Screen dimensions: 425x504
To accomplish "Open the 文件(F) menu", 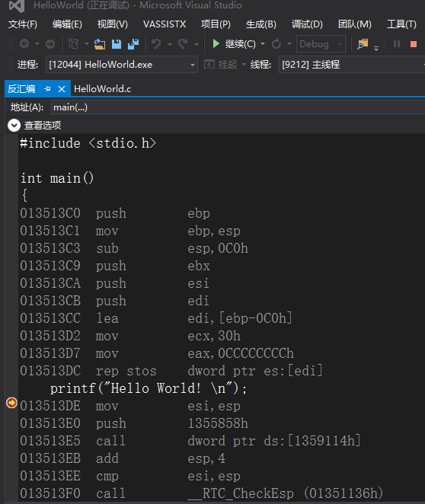I will coord(23,24).
